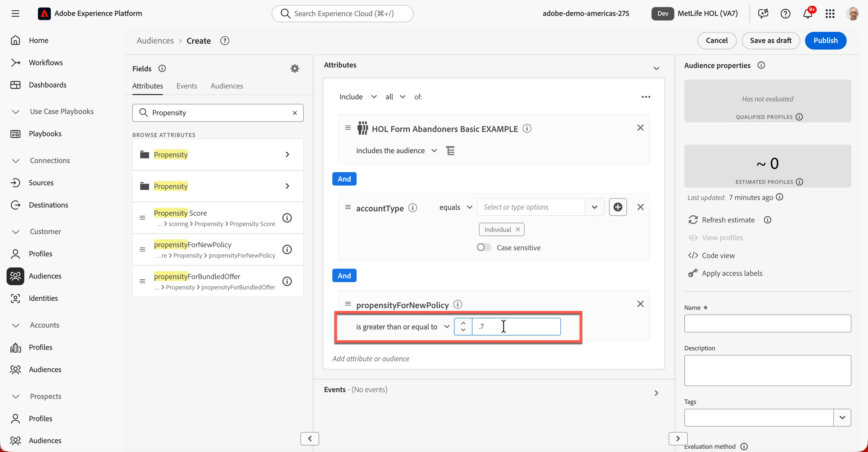
Task: Open the apps grid switcher
Action: tap(830, 13)
